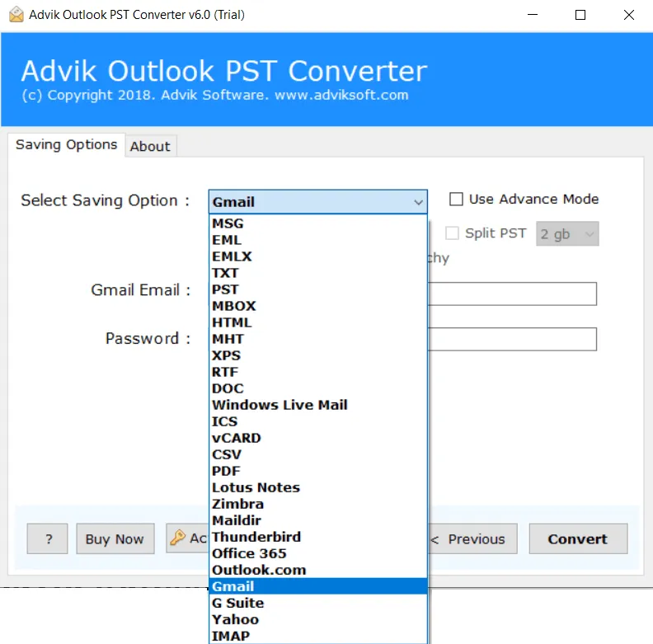
Task: Select MHT saving format
Action: (x=318, y=339)
